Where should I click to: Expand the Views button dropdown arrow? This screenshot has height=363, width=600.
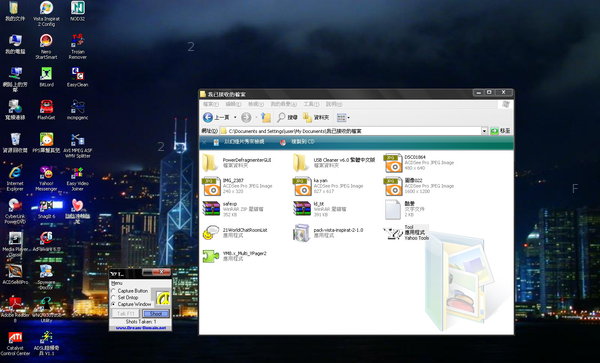(349, 117)
